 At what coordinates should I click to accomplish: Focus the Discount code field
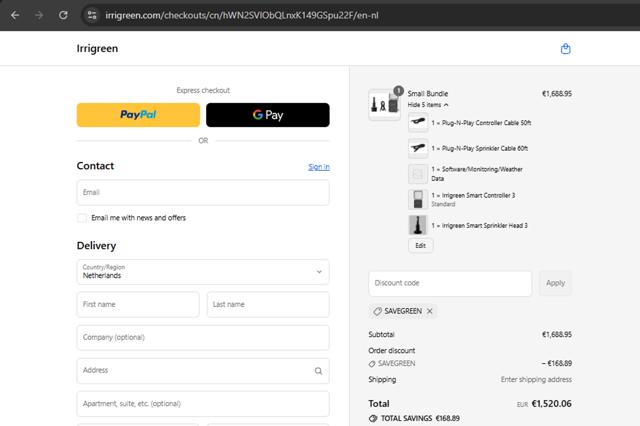450,283
